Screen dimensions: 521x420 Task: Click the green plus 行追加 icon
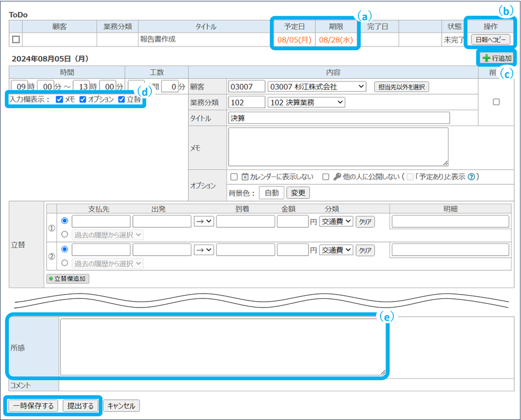coord(486,58)
